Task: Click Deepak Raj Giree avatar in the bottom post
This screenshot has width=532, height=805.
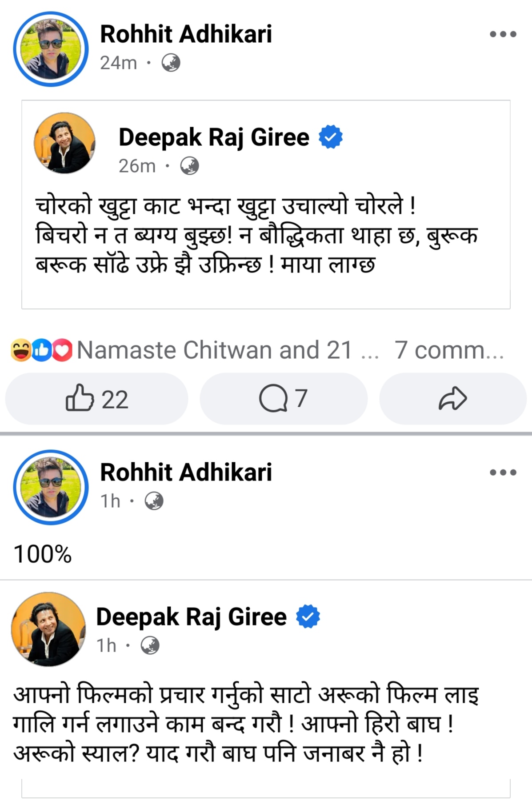Action: 48,629
